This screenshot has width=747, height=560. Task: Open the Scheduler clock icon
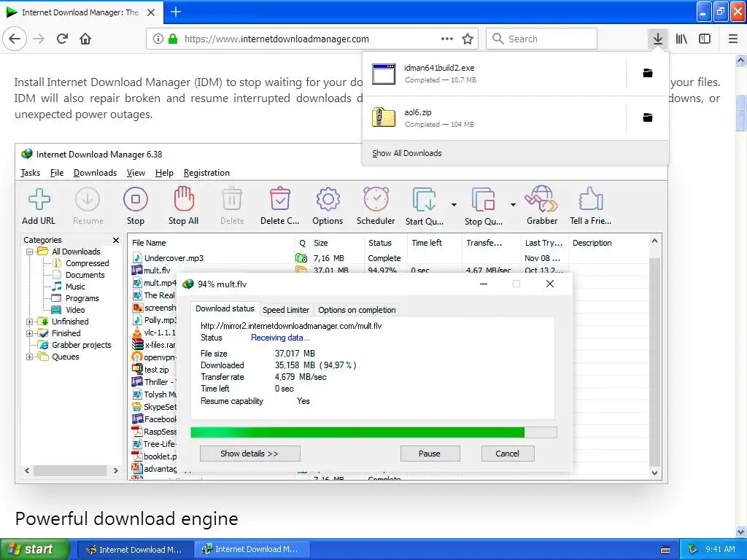coord(376,199)
